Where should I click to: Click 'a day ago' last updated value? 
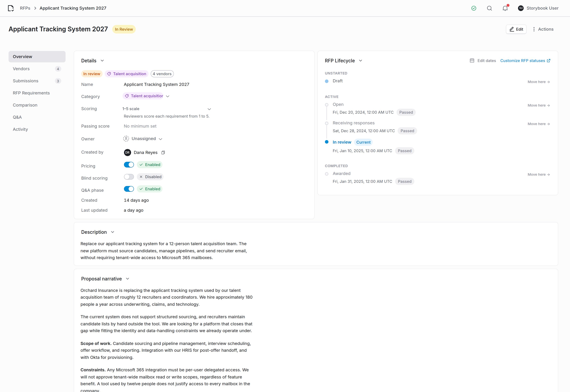pos(134,210)
